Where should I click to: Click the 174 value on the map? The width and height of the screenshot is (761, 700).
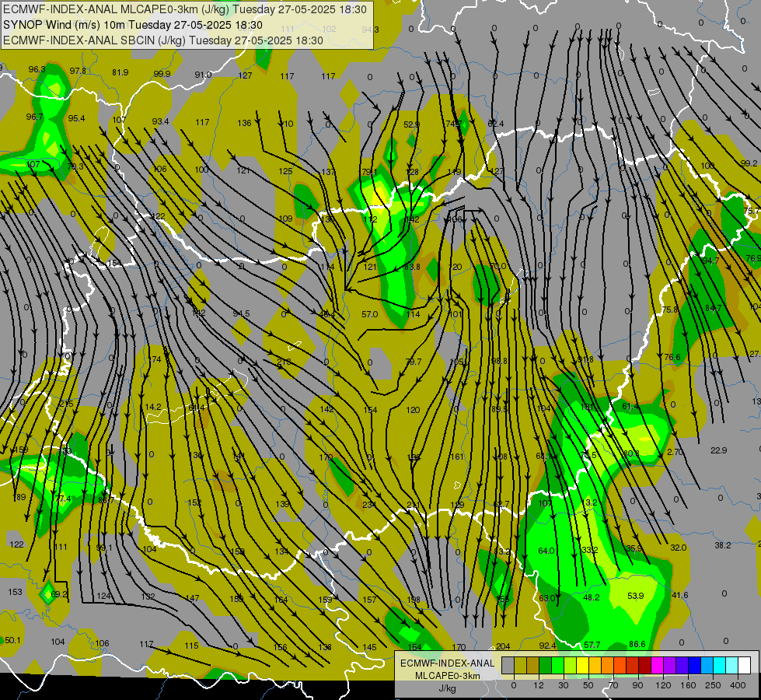point(155,359)
